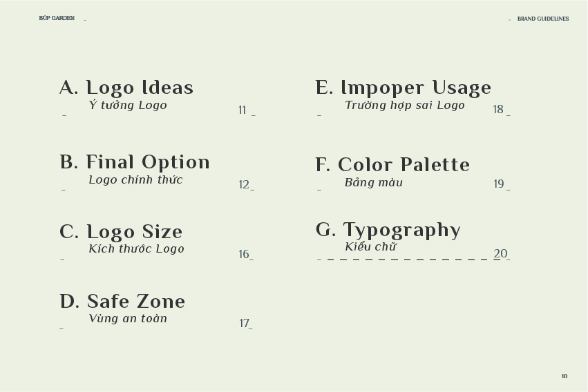Open the B. Final Option section
The height and width of the screenshot is (392, 588).
[135, 162]
